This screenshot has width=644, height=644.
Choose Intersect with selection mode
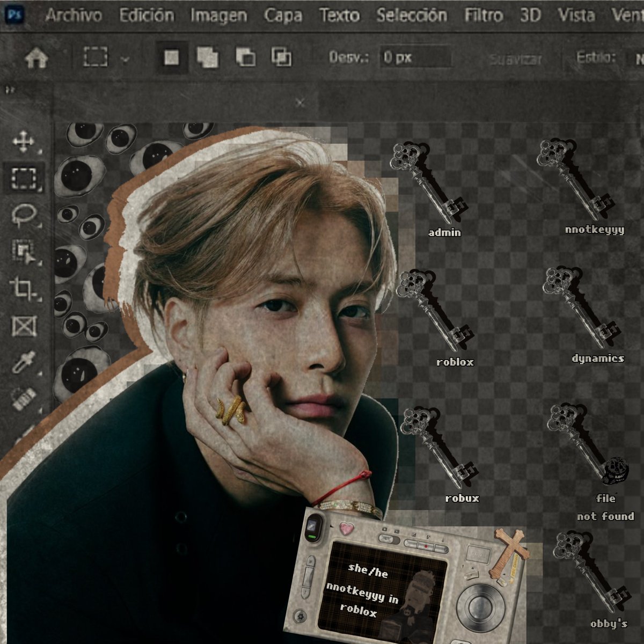pos(281,57)
